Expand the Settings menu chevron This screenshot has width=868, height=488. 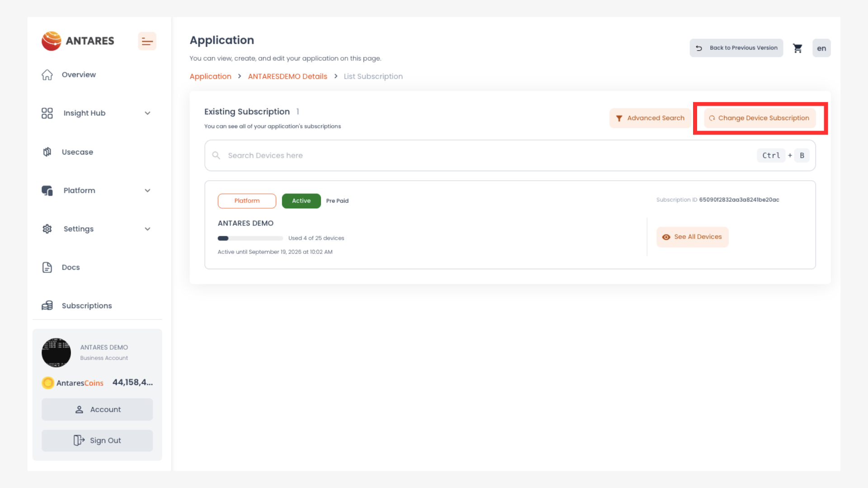point(147,229)
